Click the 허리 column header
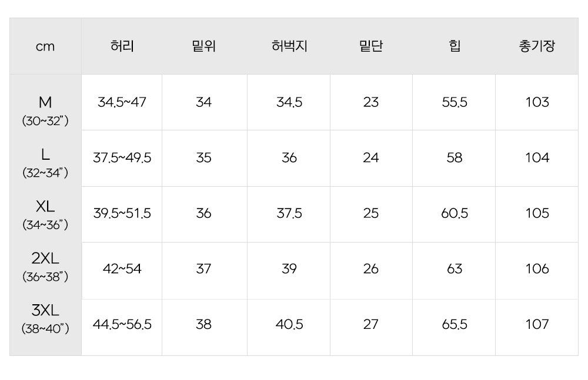Image resolution: width=588 pixels, height=380 pixels. pos(122,46)
